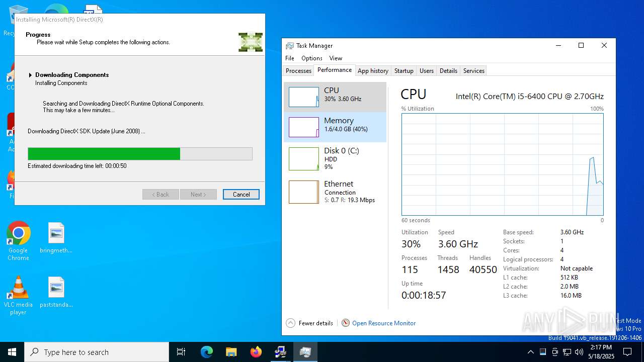Open the Action Center notifications icon
644x362 pixels.
(x=627, y=352)
